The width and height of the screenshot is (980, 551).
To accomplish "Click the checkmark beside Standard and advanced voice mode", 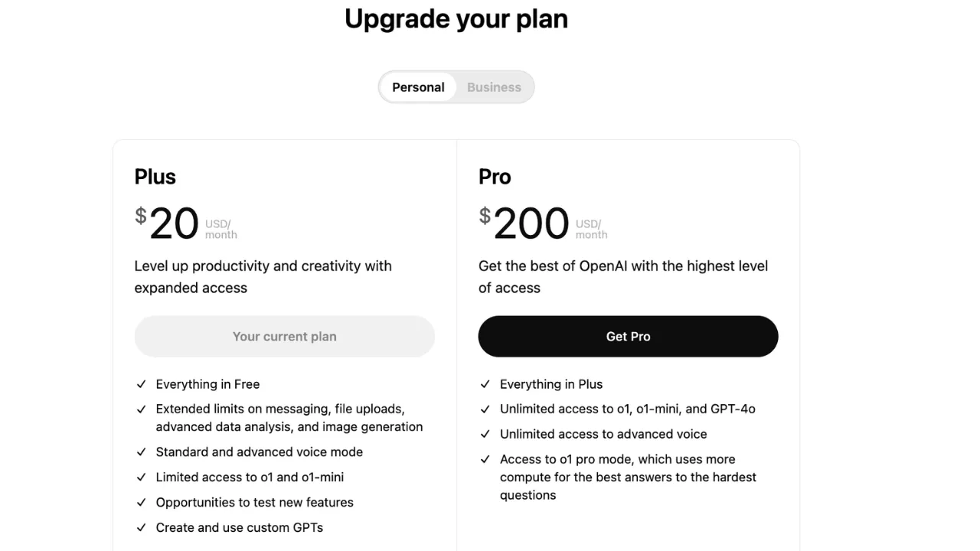I will (x=142, y=452).
